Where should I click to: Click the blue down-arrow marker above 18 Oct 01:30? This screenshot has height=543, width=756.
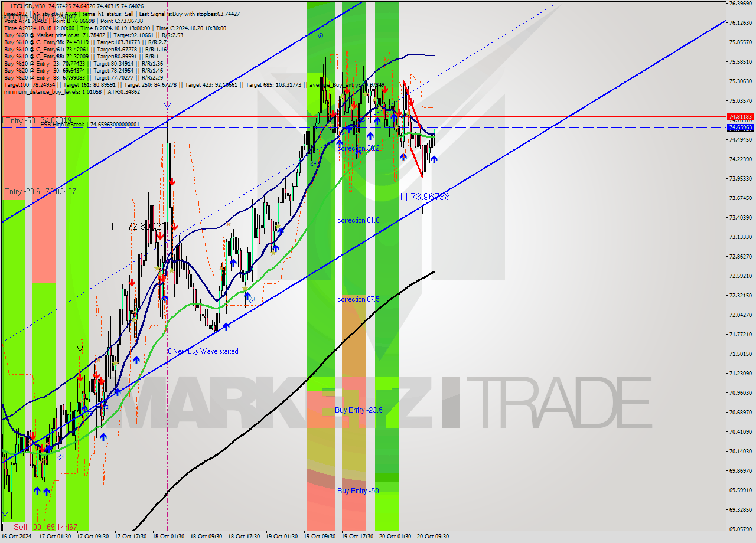click(168, 106)
